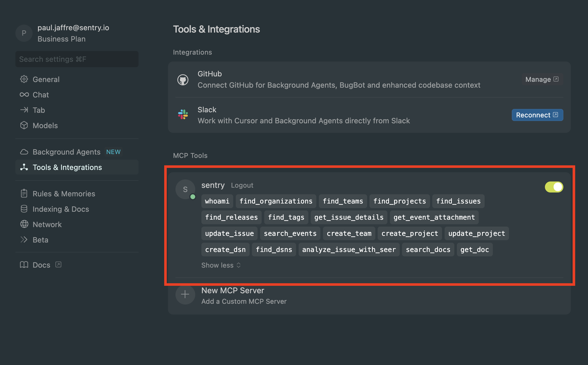Click the search_docs tool chip

[428, 249]
